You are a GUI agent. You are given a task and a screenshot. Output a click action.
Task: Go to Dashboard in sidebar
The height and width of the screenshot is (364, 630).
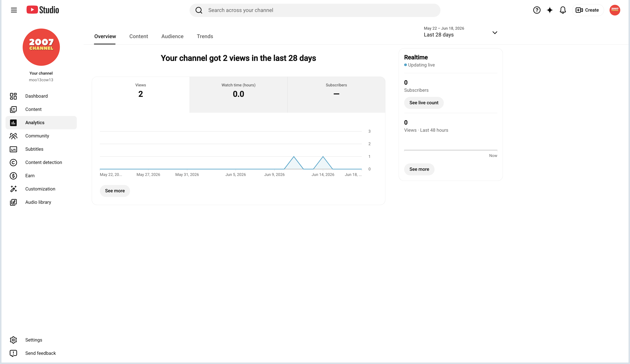pyautogui.click(x=41, y=96)
